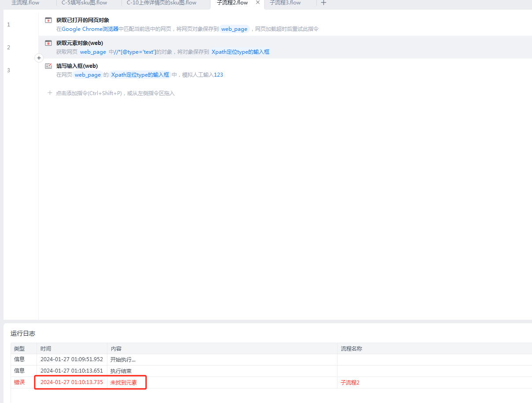This screenshot has height=403, width=532.
Task: Click the 123 input value in step 3
Action: point(218,75)
